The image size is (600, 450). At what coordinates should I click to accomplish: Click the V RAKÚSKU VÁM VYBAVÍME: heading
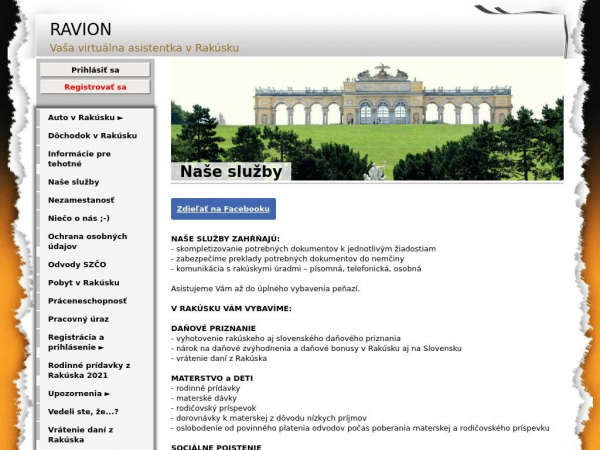(231, 308)
